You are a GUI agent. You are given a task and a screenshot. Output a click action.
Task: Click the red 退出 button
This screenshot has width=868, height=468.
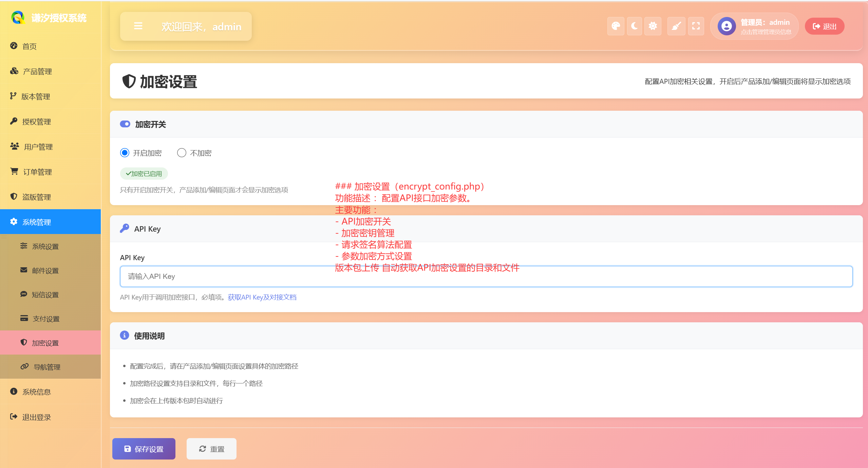[825, 26]
